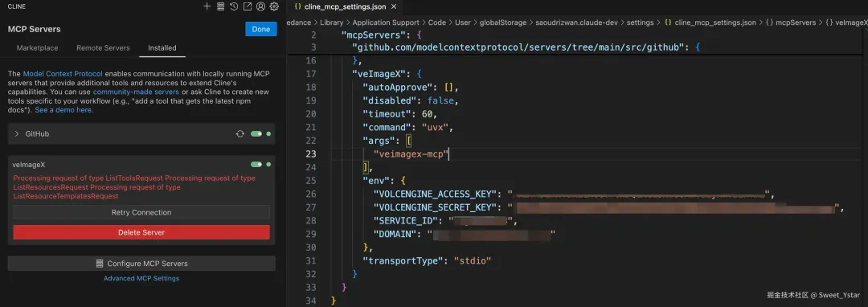The width and height of the screenshot is (868, 307).
Task: Click the red Delete Server button
Action: click(141, 232)
